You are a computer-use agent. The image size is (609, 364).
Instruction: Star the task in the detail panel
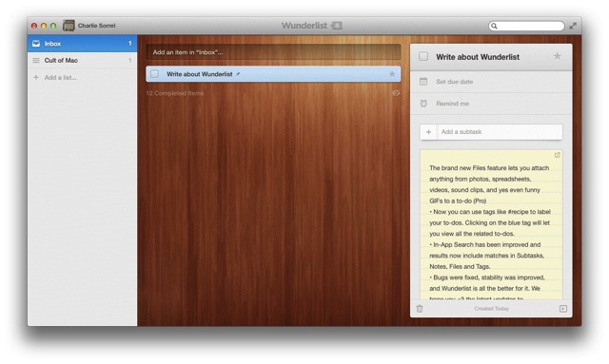point(558,56)
